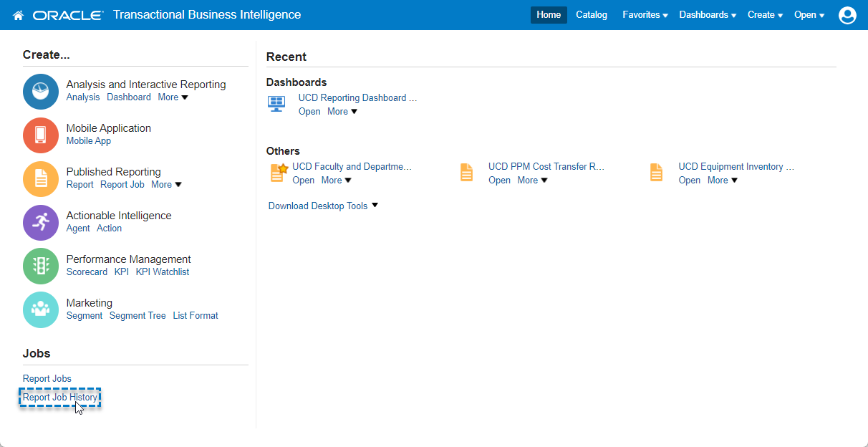
Task: Click the Performance Management traffic light icon
Action: click(x=41, y=266)
